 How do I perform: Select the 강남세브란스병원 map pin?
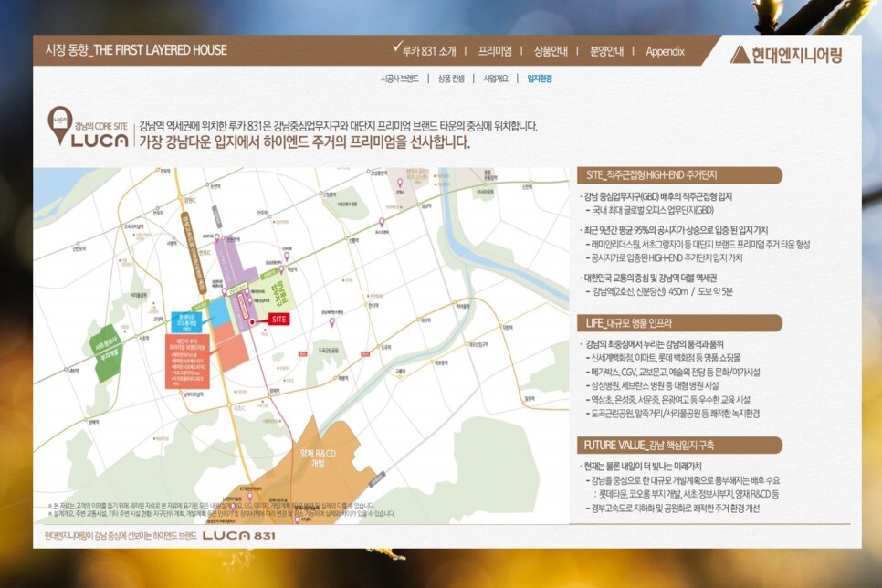coord(331,322)
